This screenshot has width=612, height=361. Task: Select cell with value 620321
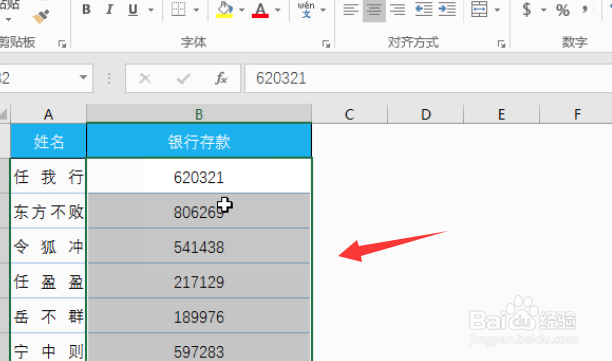point(199,176)
